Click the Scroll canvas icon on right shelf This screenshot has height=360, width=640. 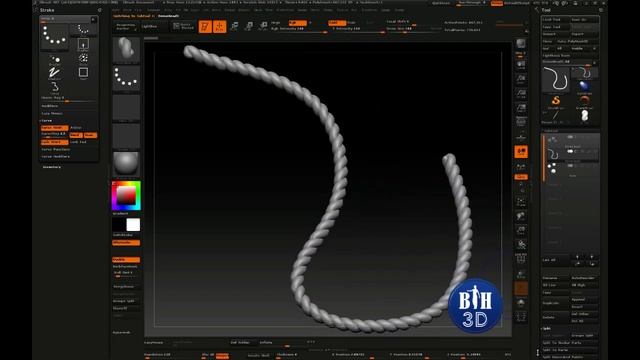point(521,64)
